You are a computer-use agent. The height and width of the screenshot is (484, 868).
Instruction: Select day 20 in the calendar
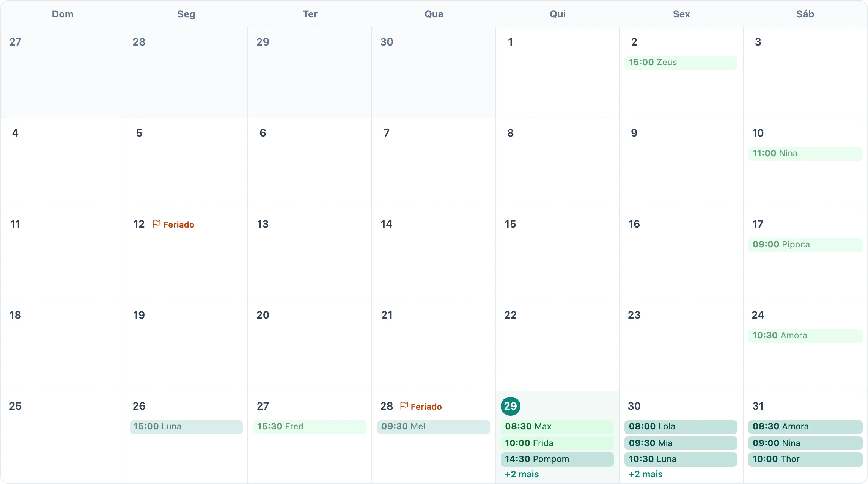263,315
